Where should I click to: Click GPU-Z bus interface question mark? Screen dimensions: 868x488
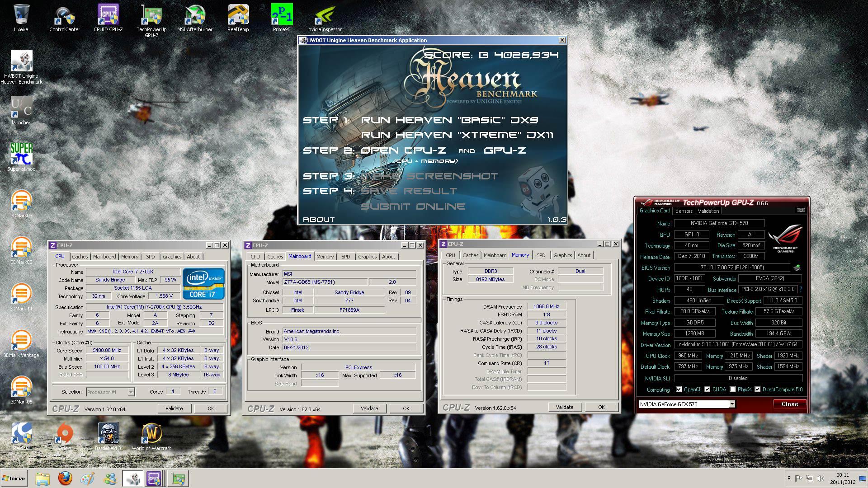[x=801, y=289]
